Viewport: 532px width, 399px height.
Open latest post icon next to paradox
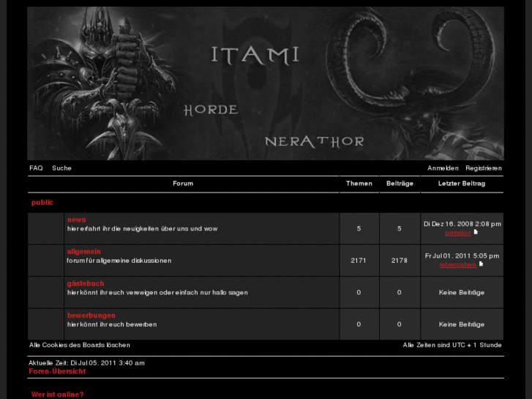[x=476, y=232]
